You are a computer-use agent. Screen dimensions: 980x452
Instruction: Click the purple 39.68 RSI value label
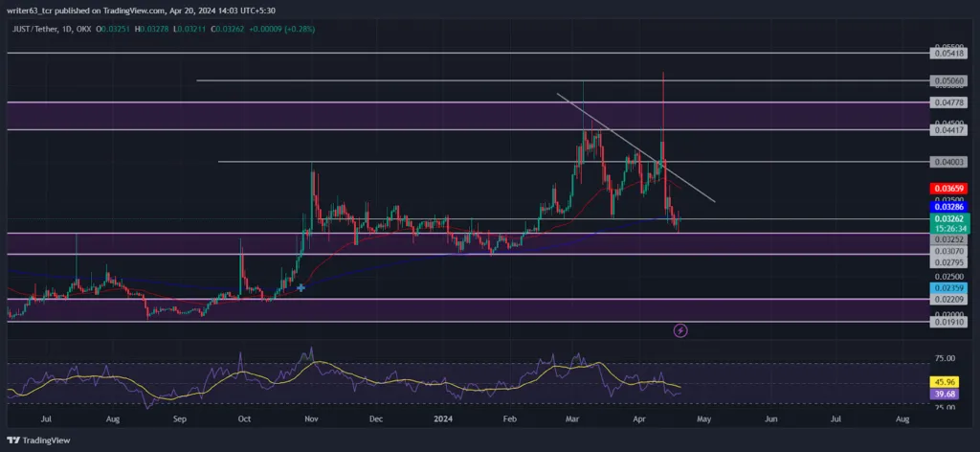[943, 394]
